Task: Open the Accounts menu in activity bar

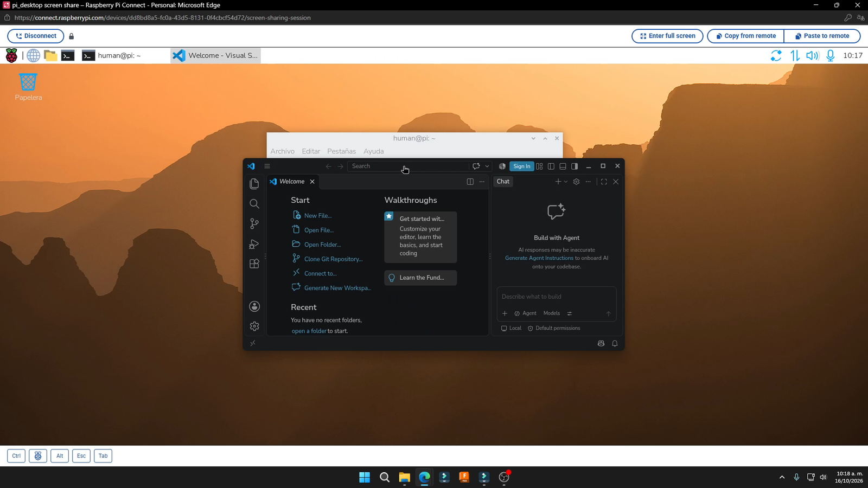Action: coord(254,306)
